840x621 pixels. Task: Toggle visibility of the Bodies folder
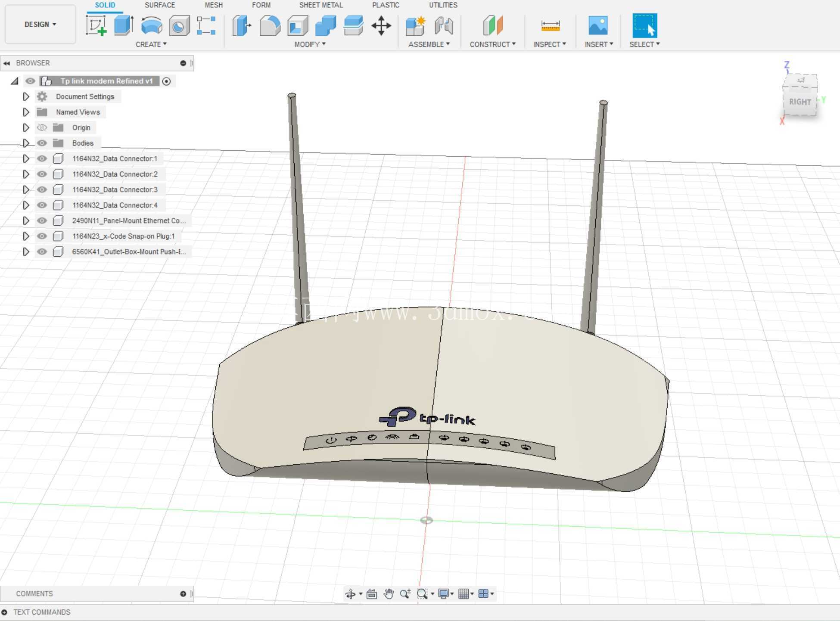(x=42, y=143)
